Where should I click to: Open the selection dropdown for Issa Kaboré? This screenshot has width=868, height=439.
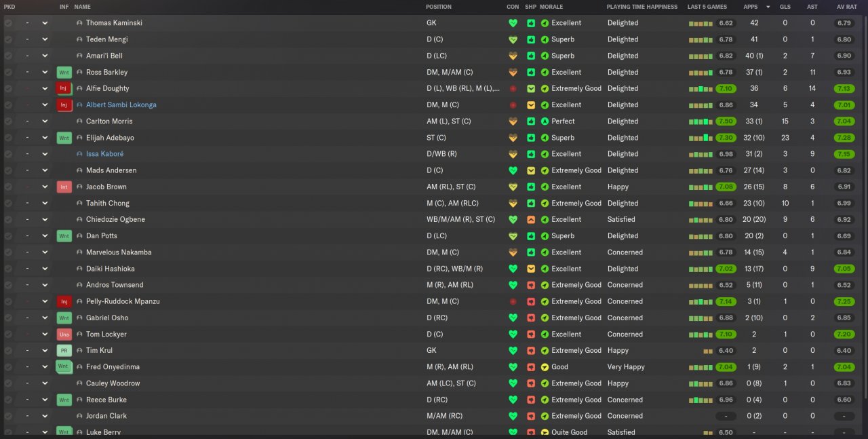click(x=45, y=154)
